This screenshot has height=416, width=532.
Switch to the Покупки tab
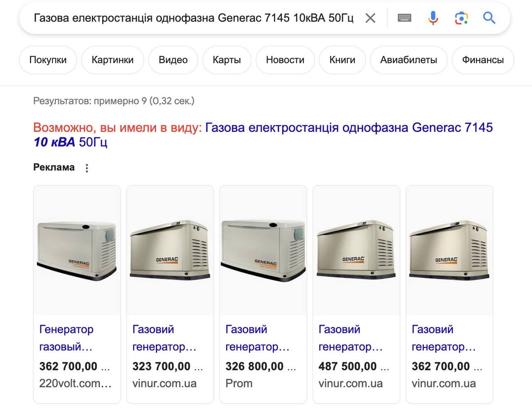click(x=48, y=60)
